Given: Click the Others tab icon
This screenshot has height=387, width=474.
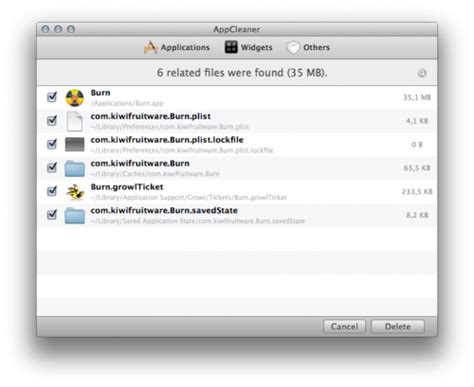Looking at the screenshot, I should point(293,48).
